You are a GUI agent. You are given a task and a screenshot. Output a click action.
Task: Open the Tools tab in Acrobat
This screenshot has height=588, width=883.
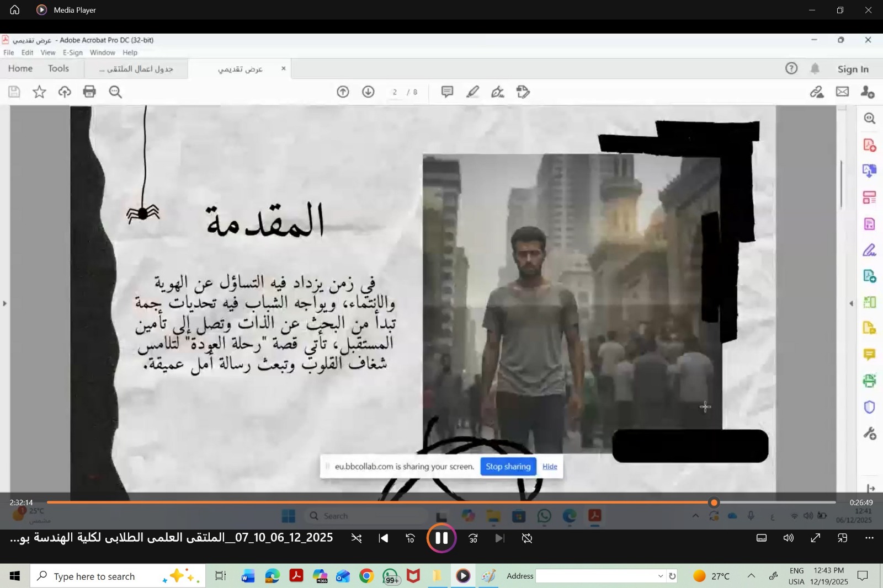58,68
